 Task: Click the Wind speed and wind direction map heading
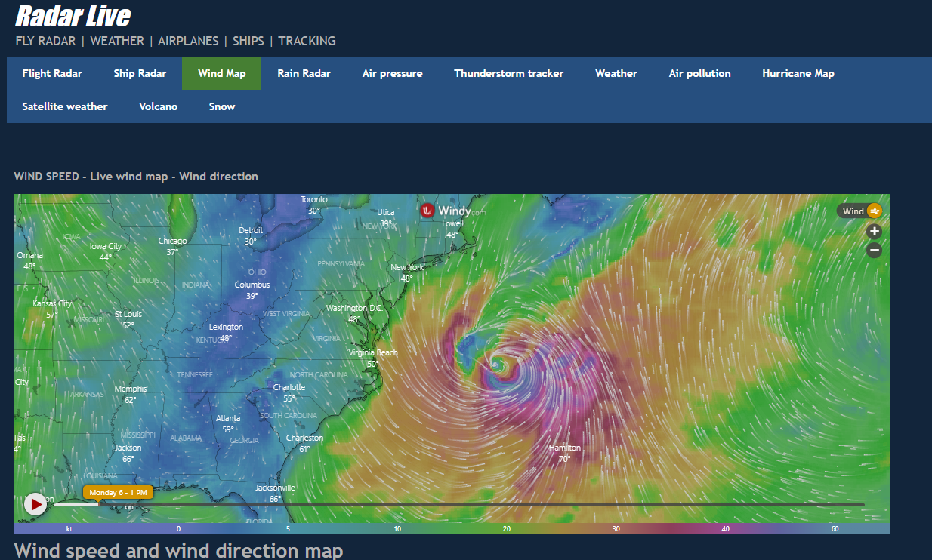tap(178, 550)
